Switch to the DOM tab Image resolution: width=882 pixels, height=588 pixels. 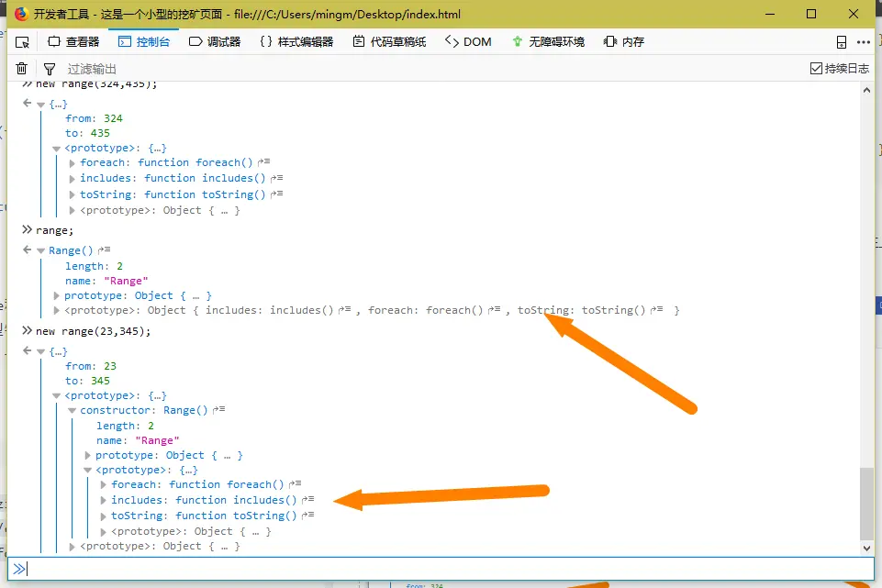468,41
